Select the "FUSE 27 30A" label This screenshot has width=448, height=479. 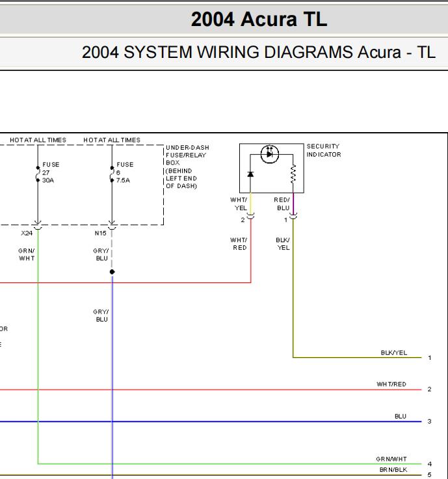51,172
